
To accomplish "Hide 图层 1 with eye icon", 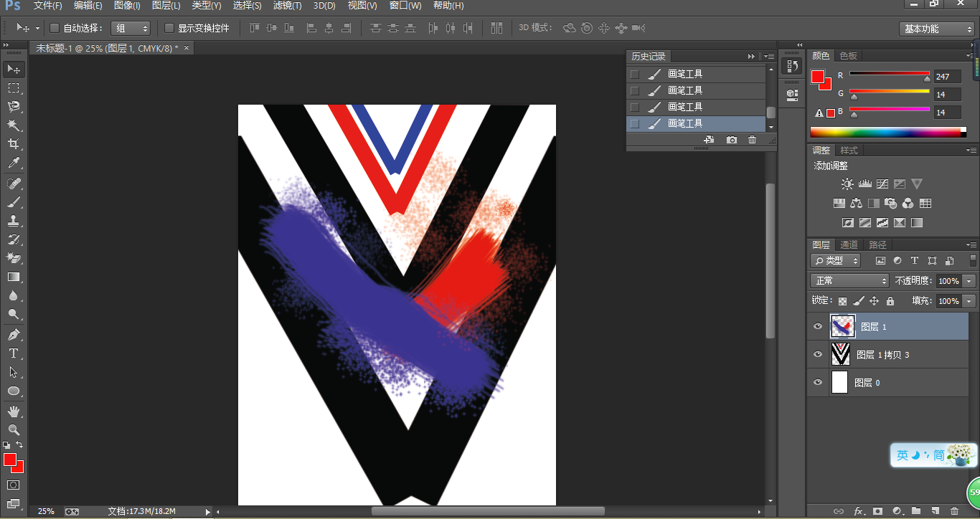I will click(x=818, y=327).
